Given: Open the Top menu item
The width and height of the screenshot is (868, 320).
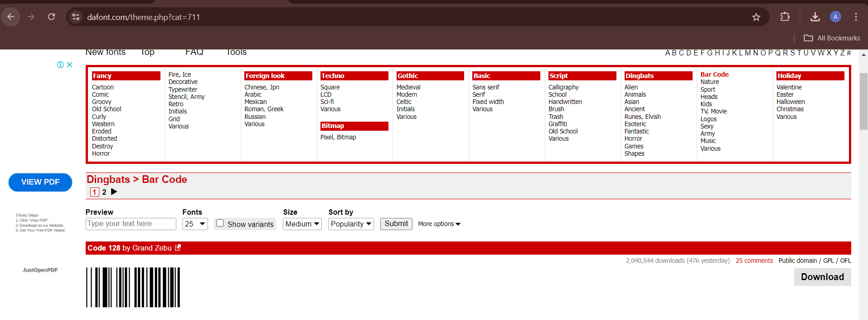Looking at the screenshot, I should pyautogui.click(x=148, y=52).
